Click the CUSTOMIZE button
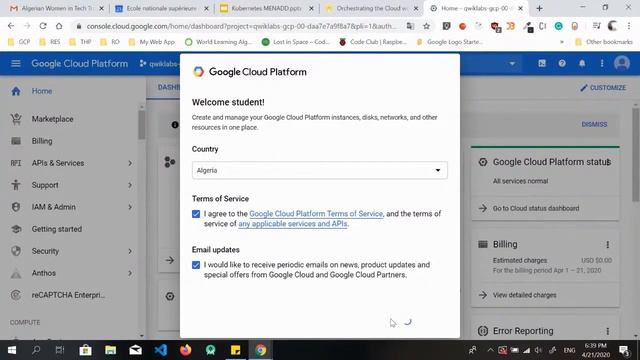This screenshot has height=360, width=640. coord(603,88)
